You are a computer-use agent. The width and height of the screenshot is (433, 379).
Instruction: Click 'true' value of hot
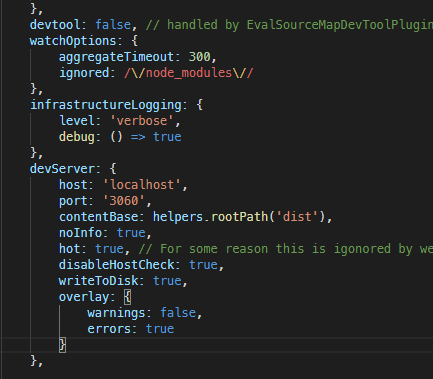click(109, 249)
